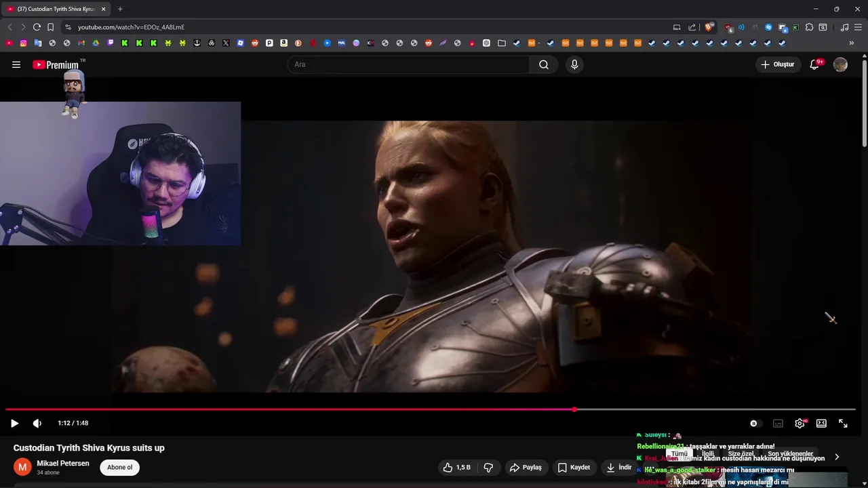Open the sidebar panel toggle icon
This screenshot has height=488, width=868.
pyautogui.click(x=823, y=27)
